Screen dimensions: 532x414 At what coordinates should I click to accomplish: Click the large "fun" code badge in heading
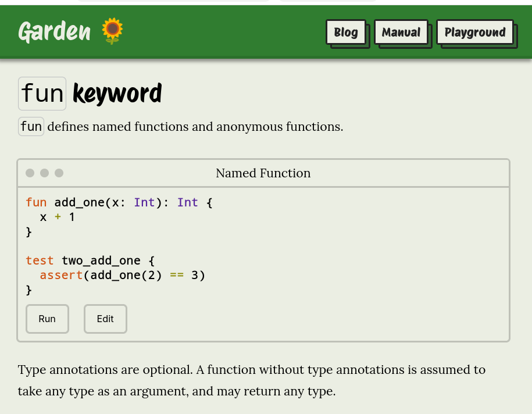(42, 94)
